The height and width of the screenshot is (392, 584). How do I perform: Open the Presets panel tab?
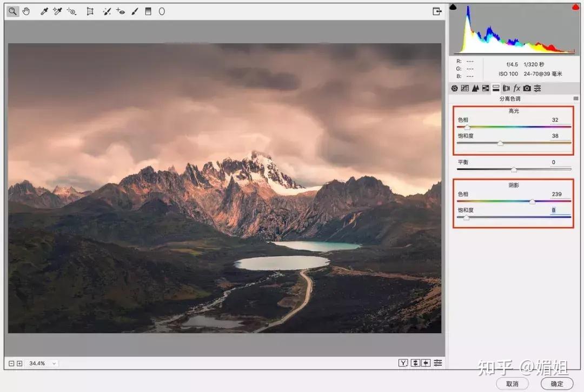537,88
